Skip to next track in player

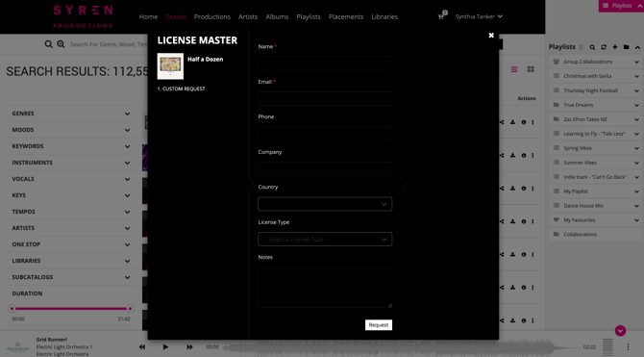point(189,347)
